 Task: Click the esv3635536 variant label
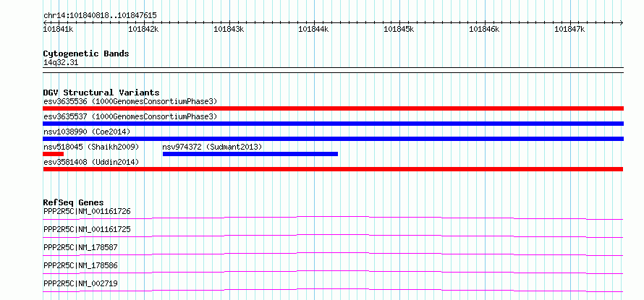point(130,101)
